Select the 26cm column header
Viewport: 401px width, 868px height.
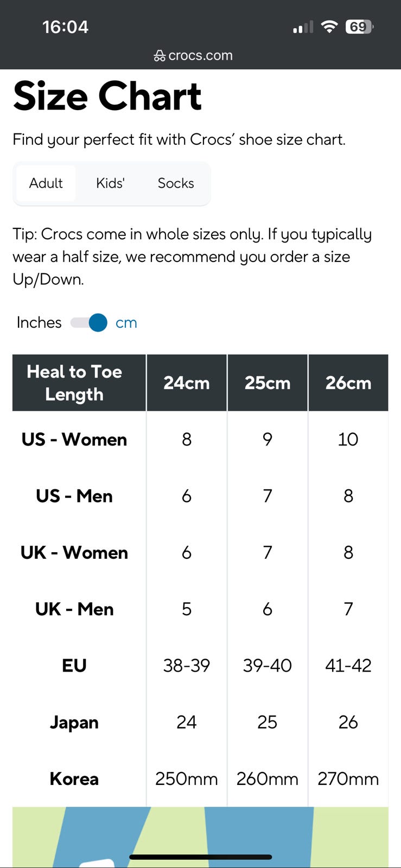[x=348, y=383]
